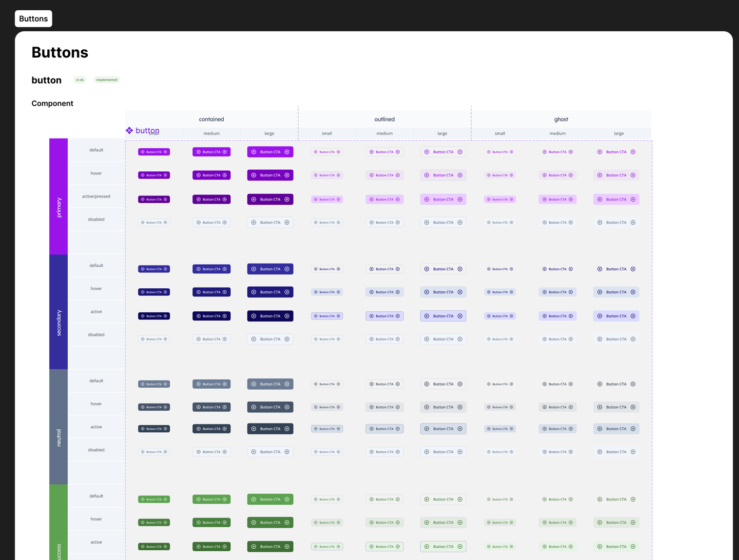Select the small outlined secondary hover button
Viewport: 739px width, 560px height.
[x=327, y=292]
